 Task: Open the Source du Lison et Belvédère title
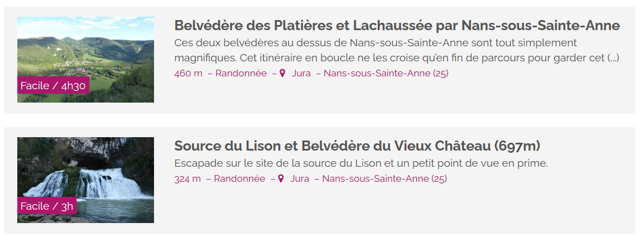tap(357, 146)
